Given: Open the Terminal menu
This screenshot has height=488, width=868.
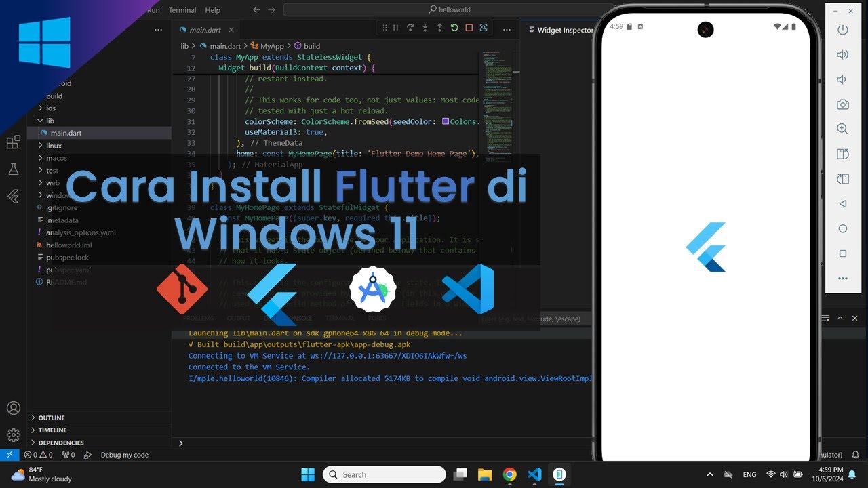Looking at the screenshot, I should [182, 10].
